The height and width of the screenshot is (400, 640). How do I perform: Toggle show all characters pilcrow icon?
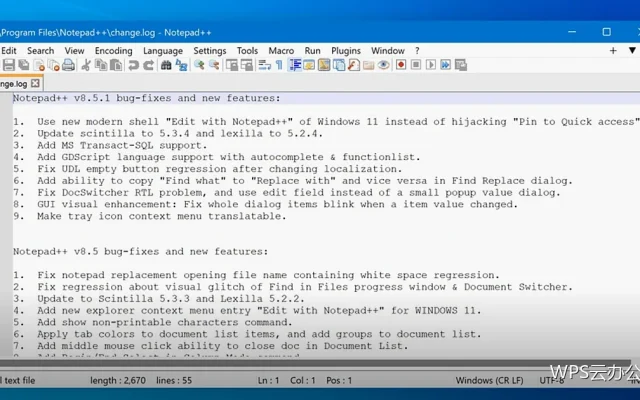279,65
